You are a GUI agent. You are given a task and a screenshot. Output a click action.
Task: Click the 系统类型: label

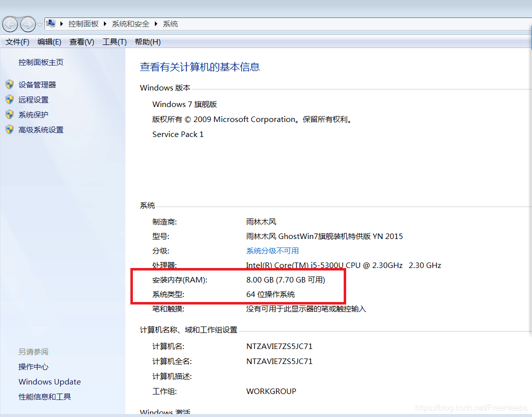click(x=168, y=294)
